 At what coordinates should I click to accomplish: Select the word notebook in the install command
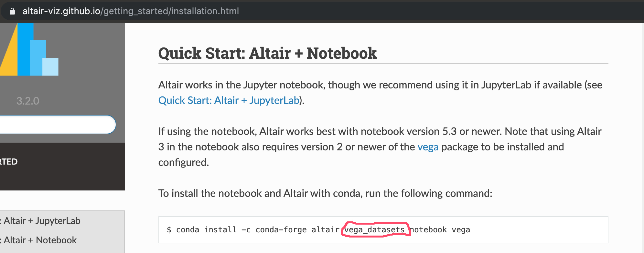[429, 230]
